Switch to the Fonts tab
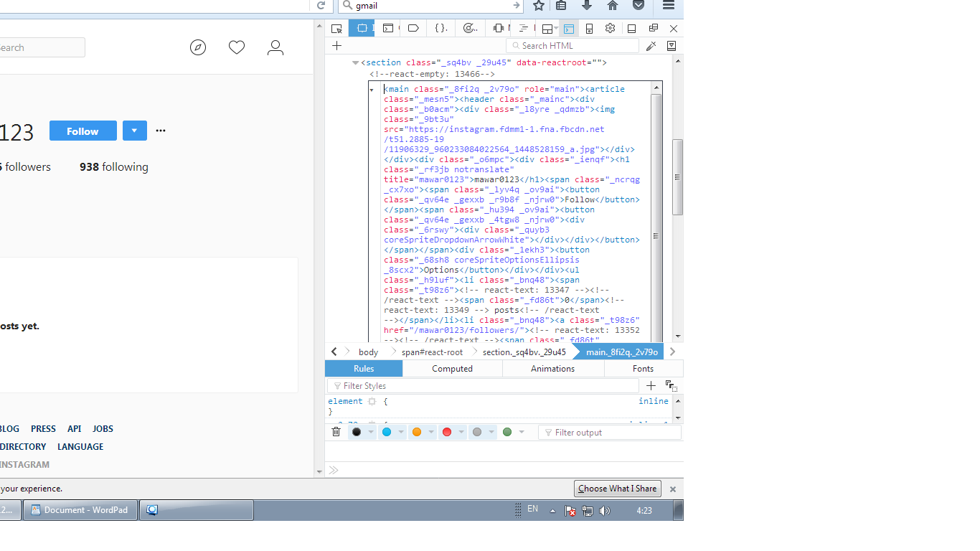 point(643,369)
